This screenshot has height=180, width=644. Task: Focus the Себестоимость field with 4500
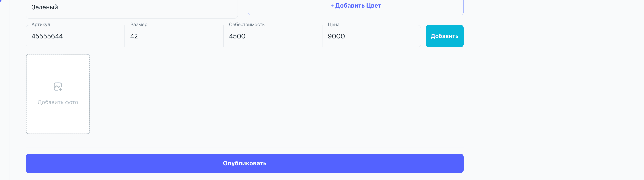(x=273, y=36)
